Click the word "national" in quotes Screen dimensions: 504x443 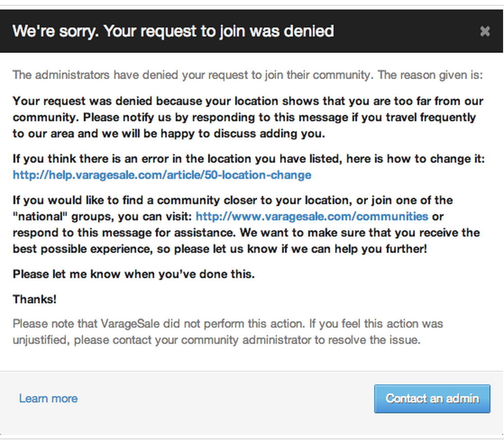click(x=37, y=217)
